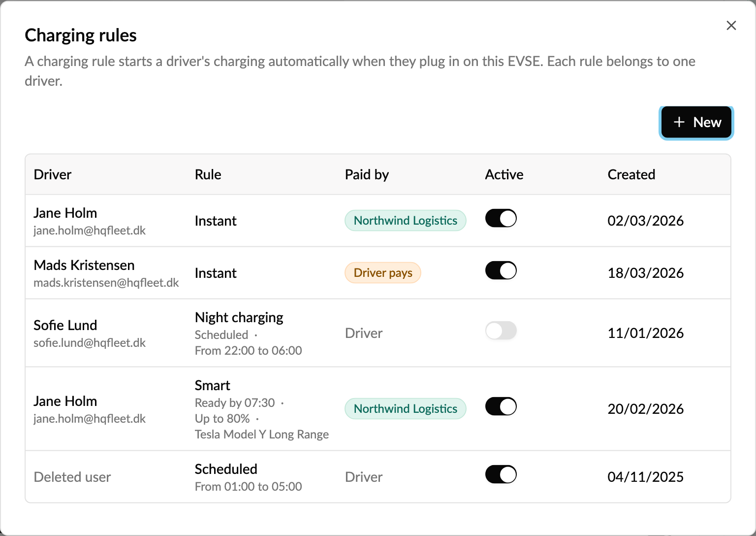Click 'Driver' in Sofie Lund's Paid by cell
756x536 pixels.
click(364, 333)
